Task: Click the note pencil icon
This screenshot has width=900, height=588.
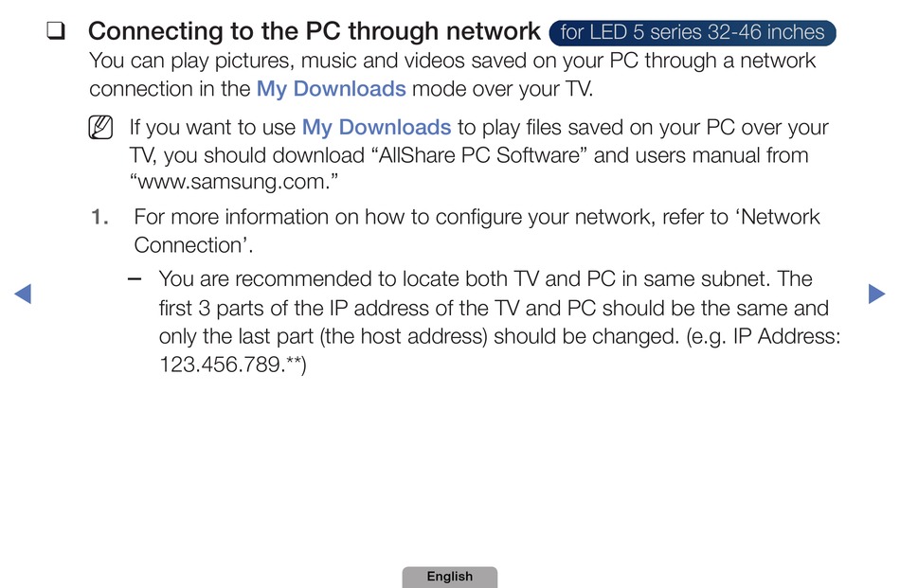Action: click(100, 127)
